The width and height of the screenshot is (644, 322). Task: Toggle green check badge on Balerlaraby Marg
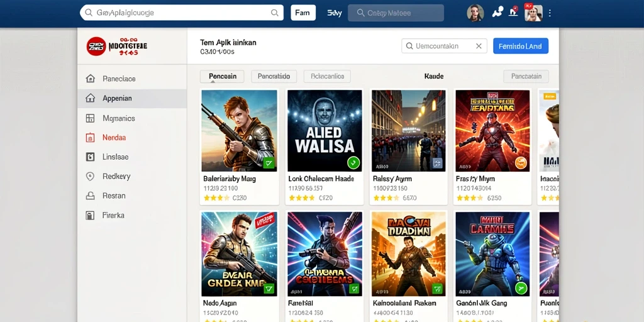(269, 163)
